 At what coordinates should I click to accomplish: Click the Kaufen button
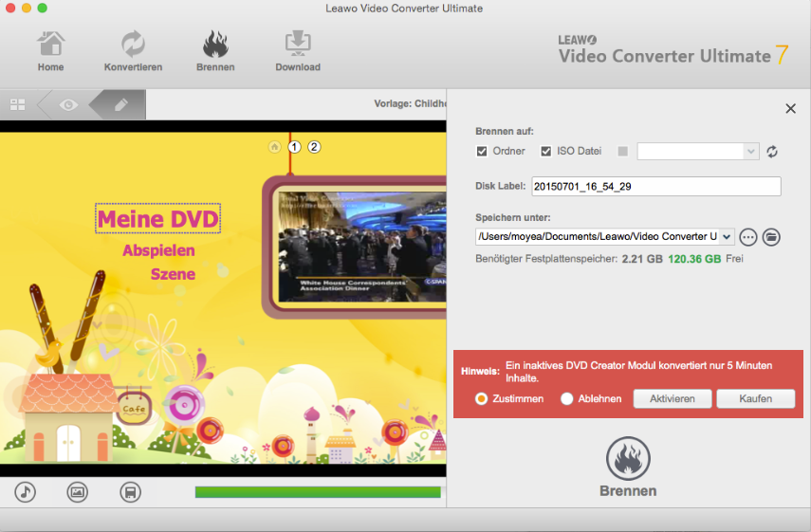[756, 398]
